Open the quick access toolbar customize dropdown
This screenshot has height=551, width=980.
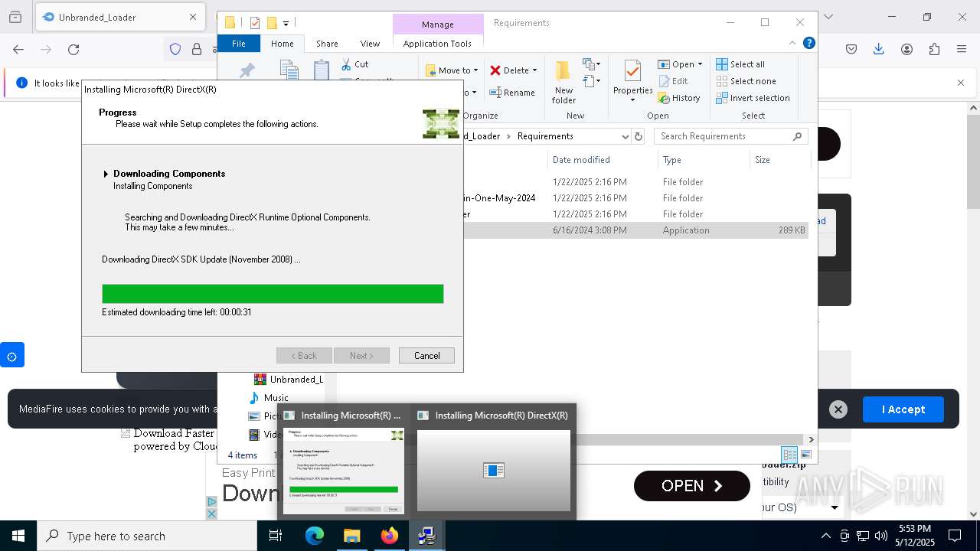pos(286,24)
